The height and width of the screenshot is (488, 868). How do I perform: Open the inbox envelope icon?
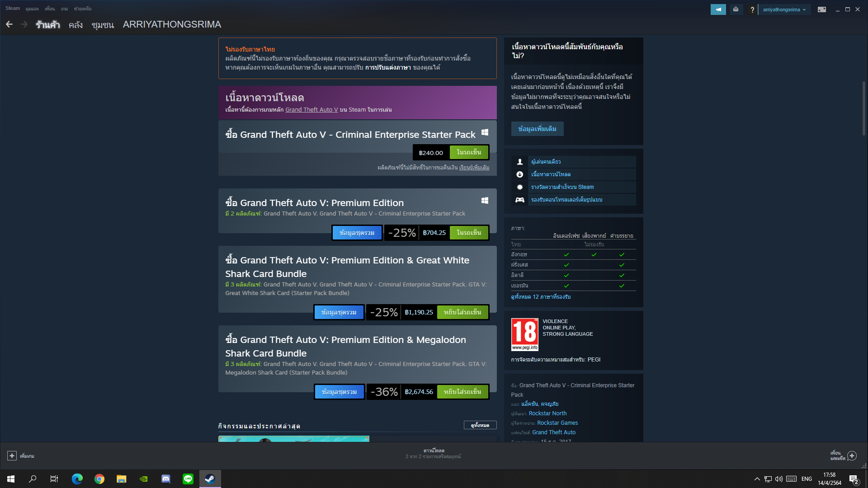736,9
